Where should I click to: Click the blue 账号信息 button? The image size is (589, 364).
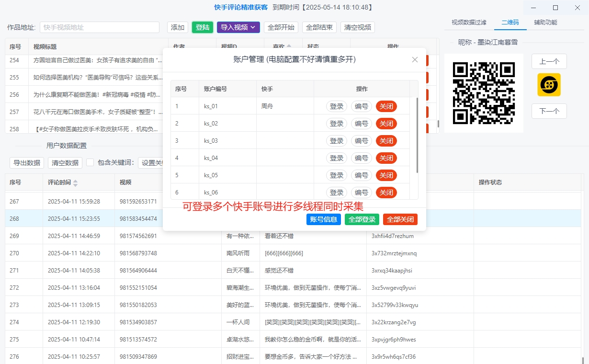click(x=324, y=219)
